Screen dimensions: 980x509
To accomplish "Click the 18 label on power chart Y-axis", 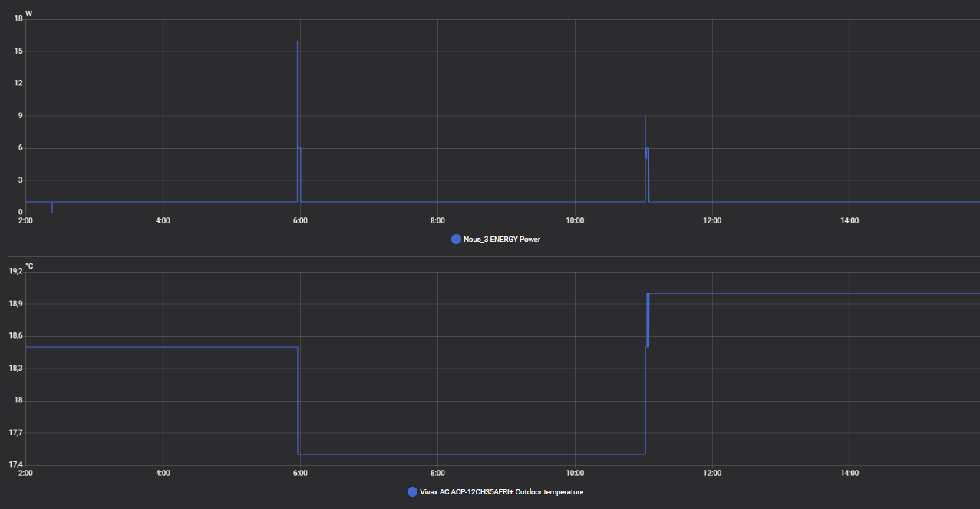I will [18, 18].
